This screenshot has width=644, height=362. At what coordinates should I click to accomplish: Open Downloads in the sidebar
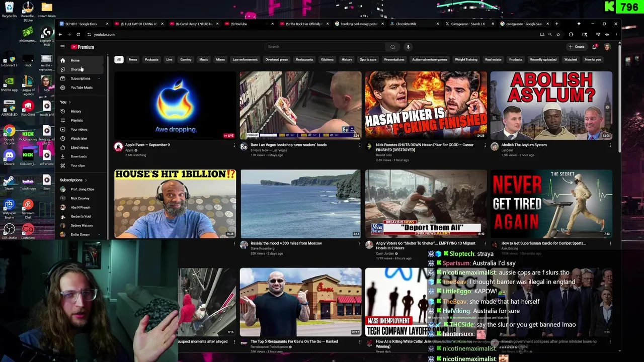click(x=80, y=156)
